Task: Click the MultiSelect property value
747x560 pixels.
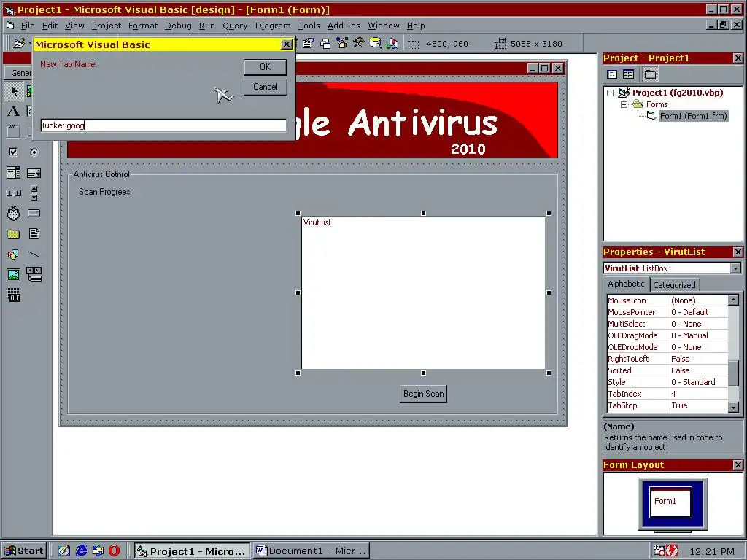Action: click(x=699, y=324)
